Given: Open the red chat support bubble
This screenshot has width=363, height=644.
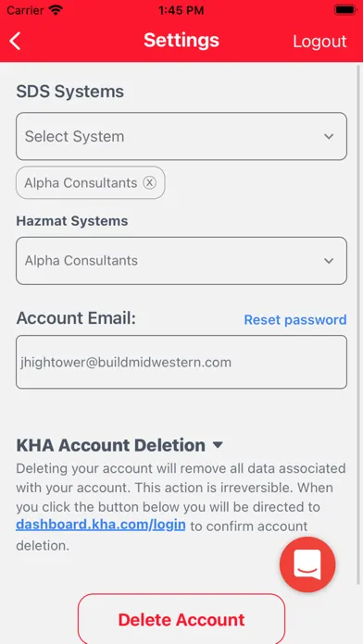Looking at the screenshot, I should pos(307,564).
